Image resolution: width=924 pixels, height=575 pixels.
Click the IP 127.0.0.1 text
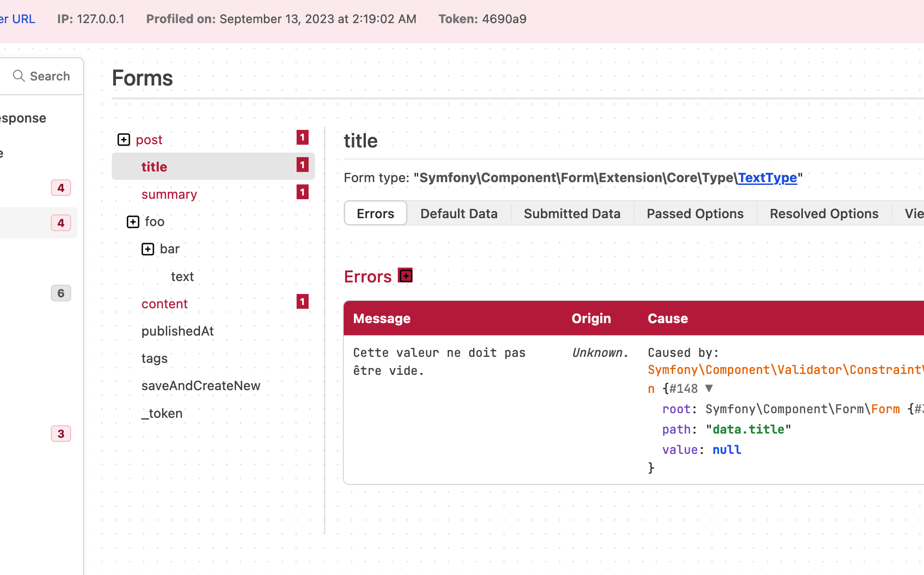pyautogui.click(x=91, y=19)
